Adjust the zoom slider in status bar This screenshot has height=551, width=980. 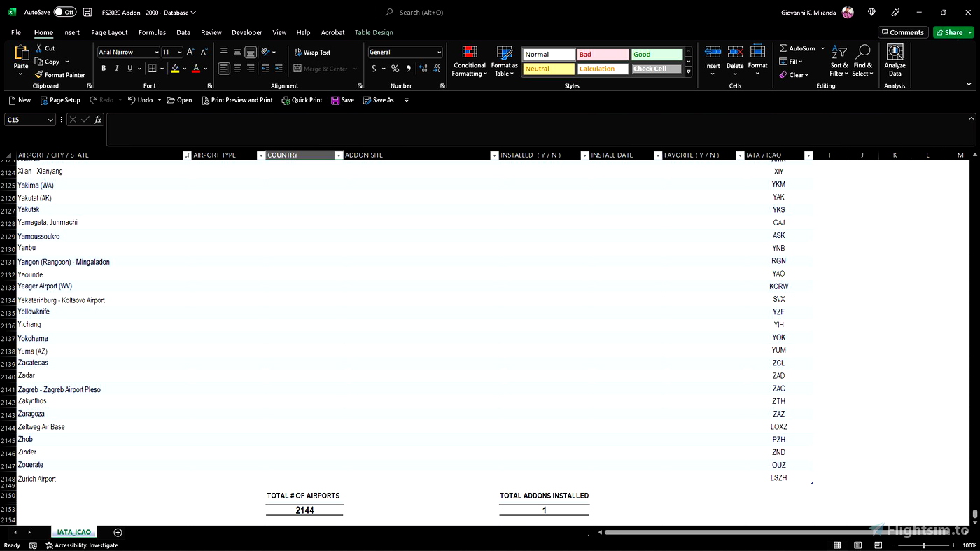[923, 545]
